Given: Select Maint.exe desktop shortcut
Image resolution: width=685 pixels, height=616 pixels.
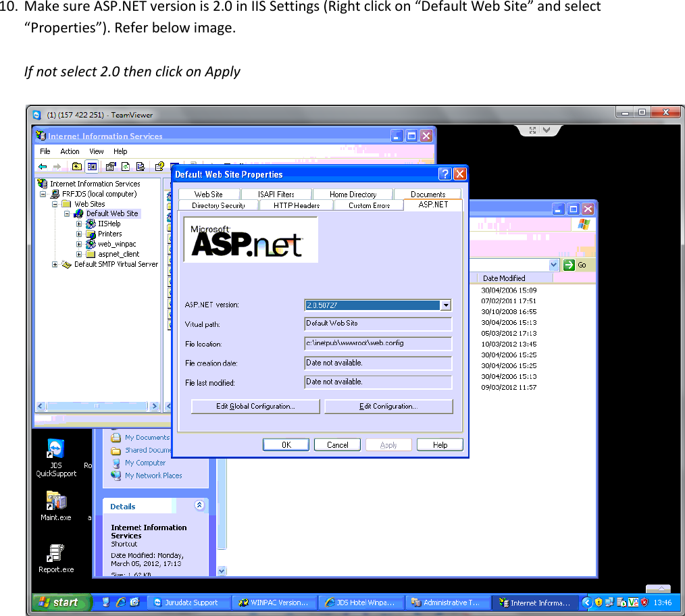Looking at the screenshot, I should click(56, 506).
